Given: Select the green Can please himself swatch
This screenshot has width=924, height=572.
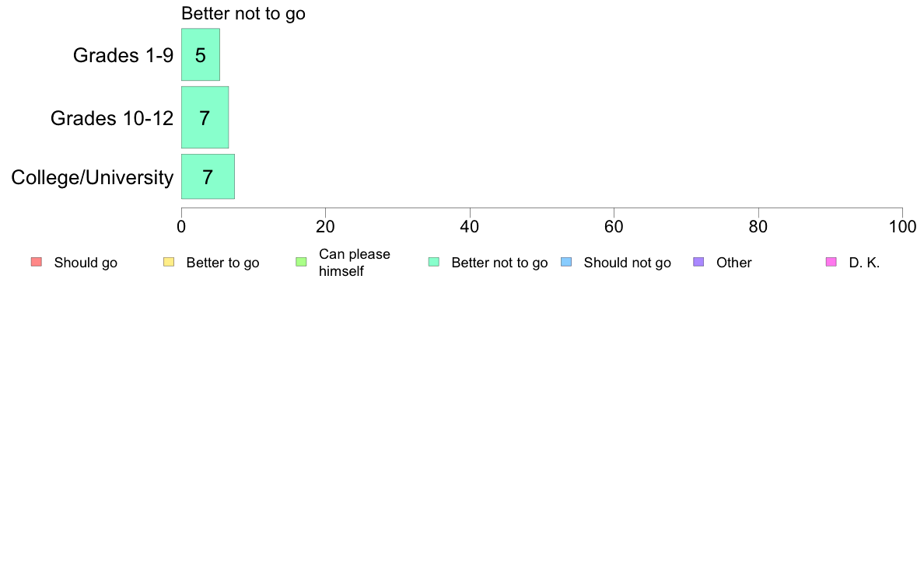Looking at the screenshot, I should (x=301, y=262).
